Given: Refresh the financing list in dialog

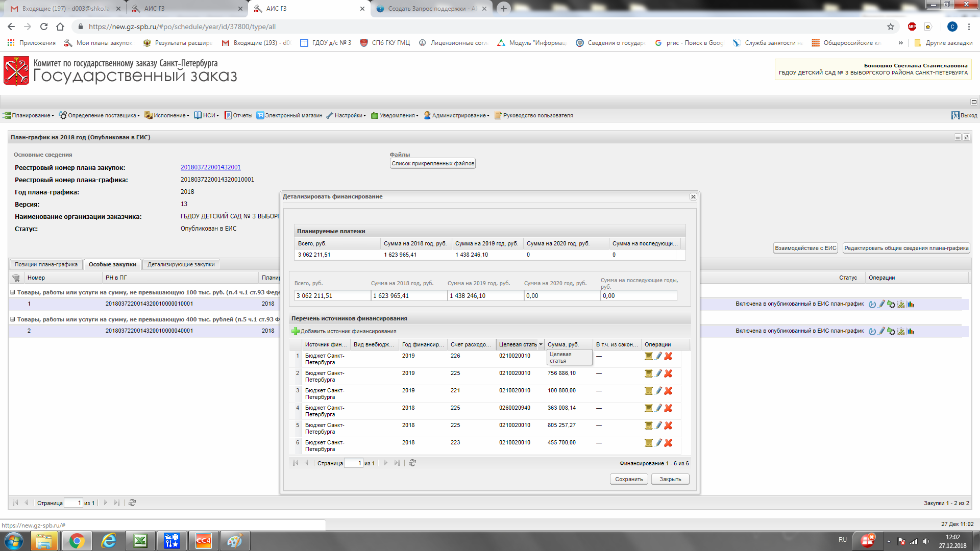Looking at the screenshot, I should pos(412,463).
